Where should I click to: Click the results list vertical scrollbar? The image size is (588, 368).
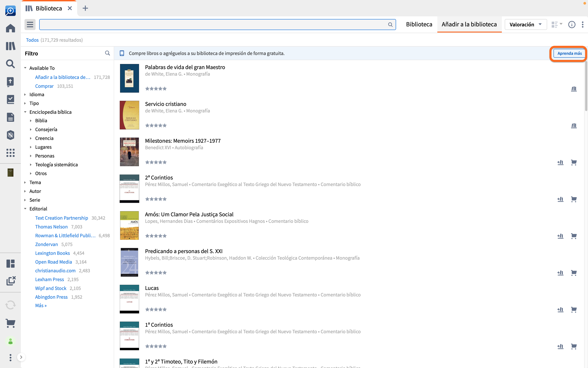[x=586, y=86]
